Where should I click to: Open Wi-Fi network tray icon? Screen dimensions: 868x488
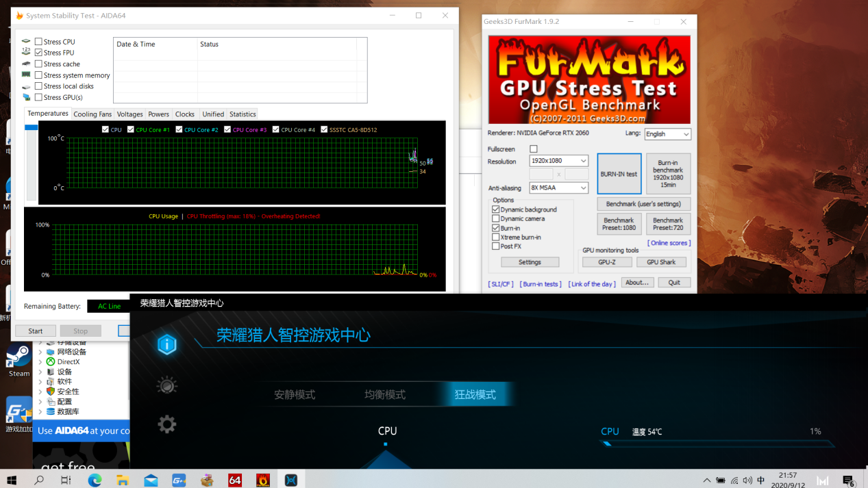[734, 480]
